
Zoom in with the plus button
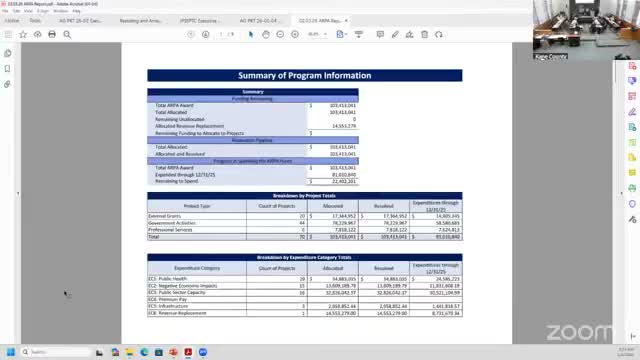tap(295, 35)
